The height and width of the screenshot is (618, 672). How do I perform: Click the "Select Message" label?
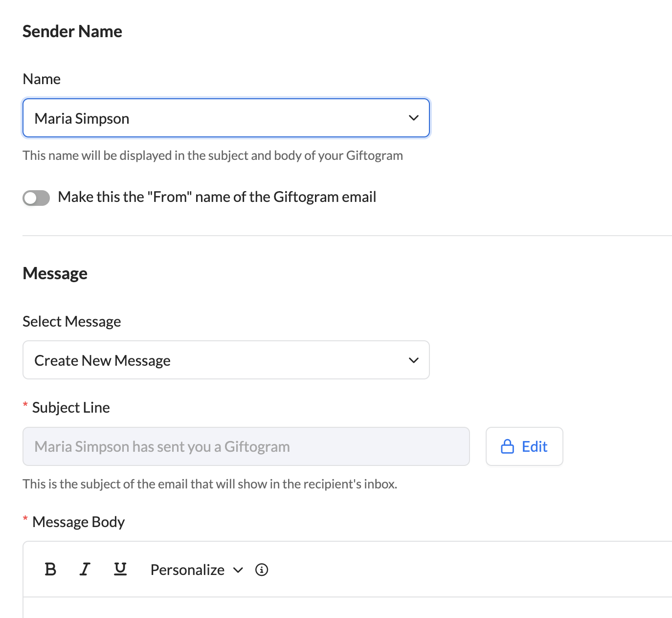pyautogui.click(x=72, y=322)
